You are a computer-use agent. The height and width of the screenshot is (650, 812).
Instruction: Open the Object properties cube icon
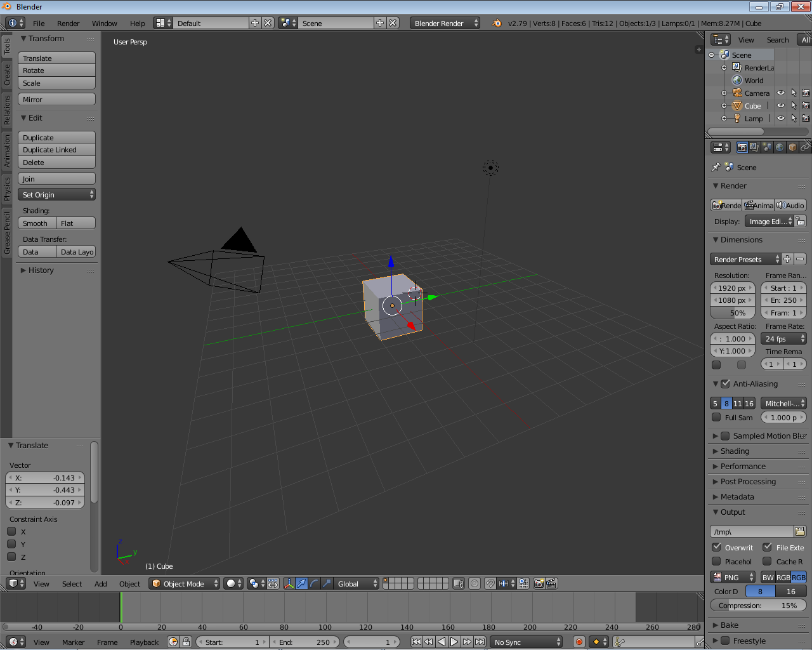(x=792, y=147)
